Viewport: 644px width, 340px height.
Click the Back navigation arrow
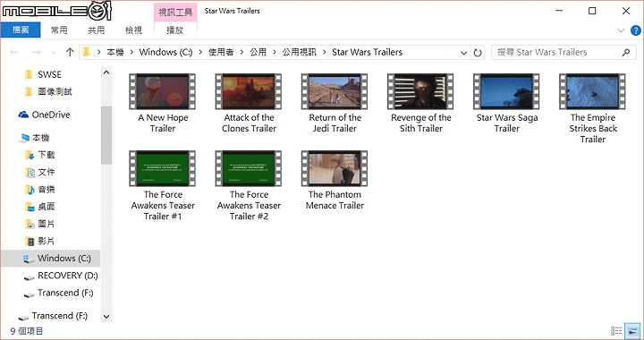click(14, 52)
